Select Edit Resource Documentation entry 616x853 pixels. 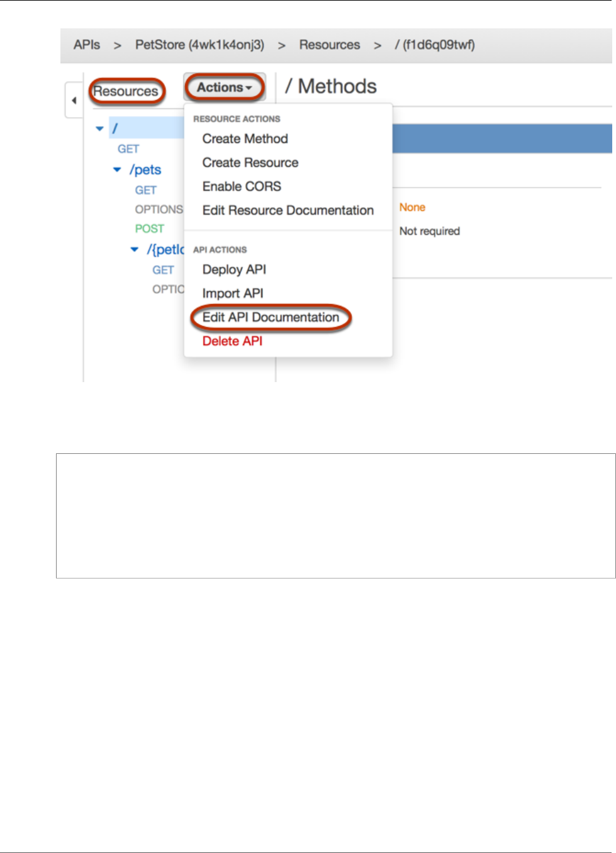(288, 210)
